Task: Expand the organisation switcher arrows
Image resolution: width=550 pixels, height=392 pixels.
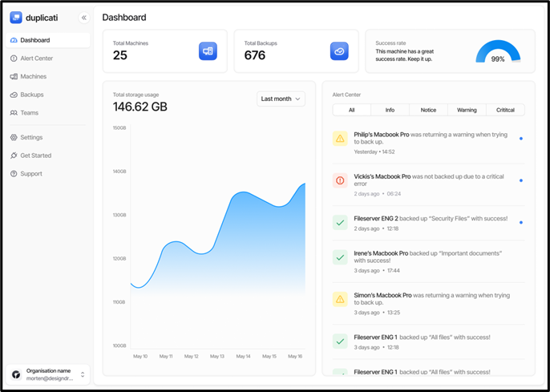Action: tap(83, 374)
